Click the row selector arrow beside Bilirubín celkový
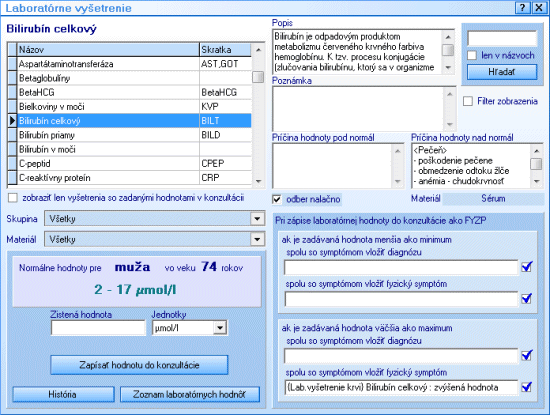This screenshot has height=415, width=550. click(x=12, y=121)
